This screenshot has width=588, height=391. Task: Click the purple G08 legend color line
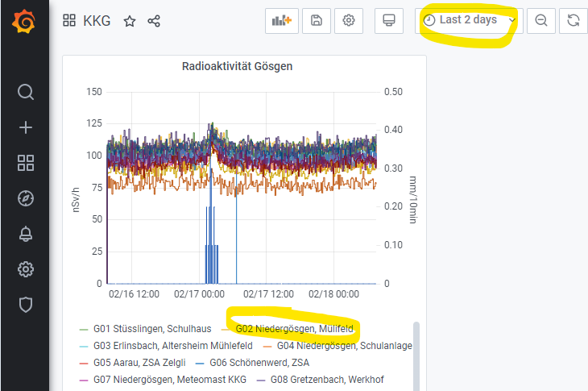tap(261, 381)
